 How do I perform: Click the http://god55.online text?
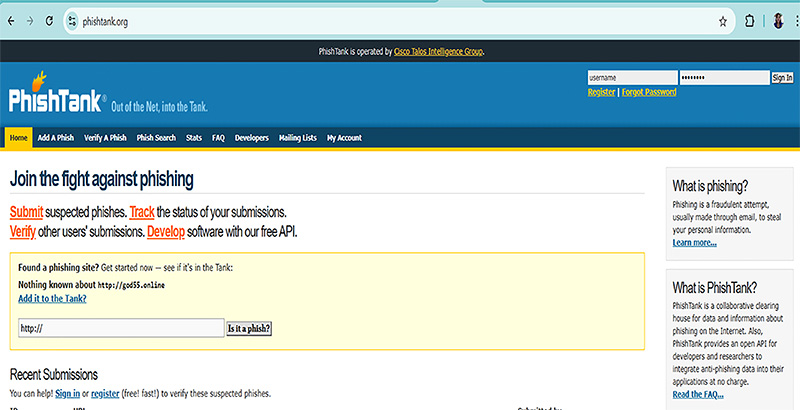coord(131,285)
